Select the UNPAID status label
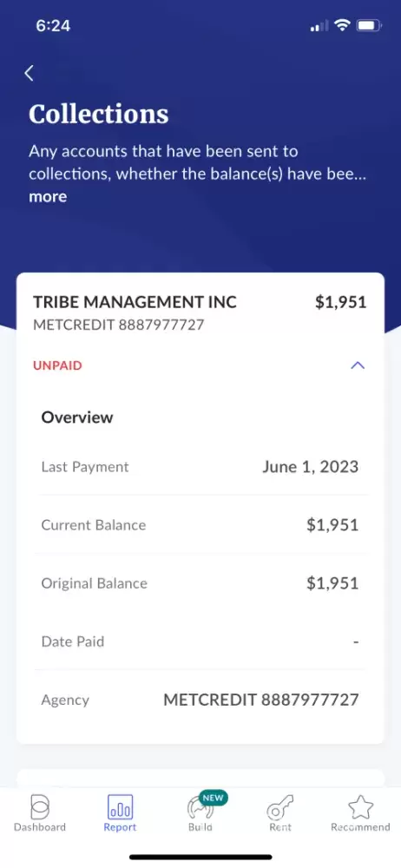The height and width of the screenshot is (868, 401). 57,365
